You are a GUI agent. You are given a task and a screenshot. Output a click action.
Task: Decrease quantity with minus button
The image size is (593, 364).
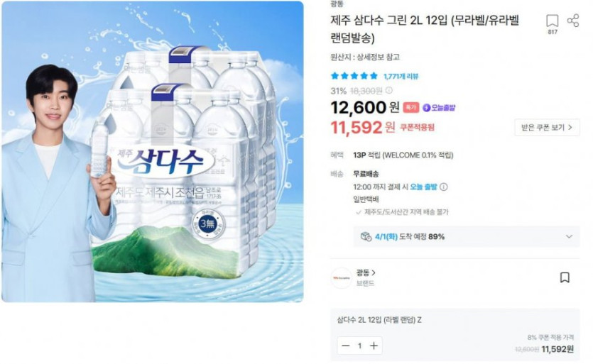pos(346,346)
